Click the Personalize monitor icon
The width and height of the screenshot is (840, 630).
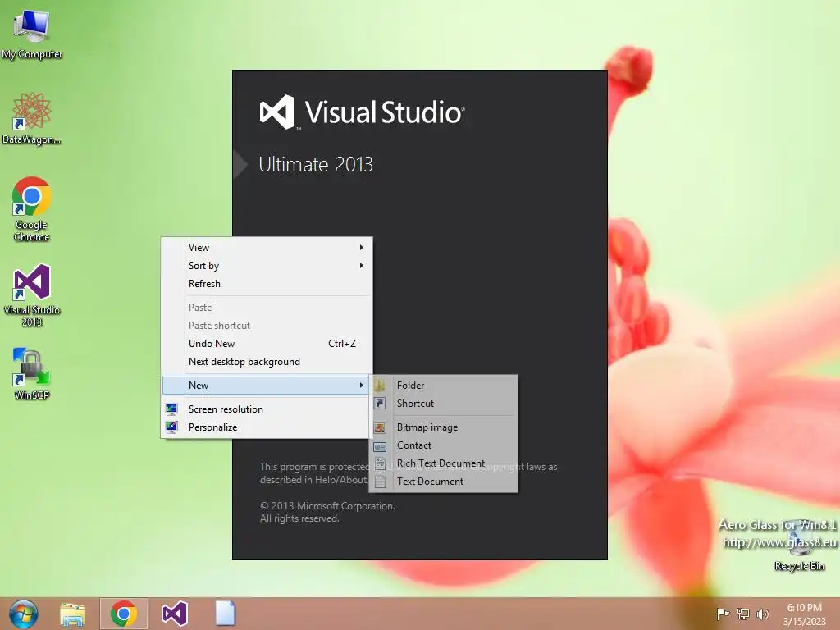click(171, 427)
